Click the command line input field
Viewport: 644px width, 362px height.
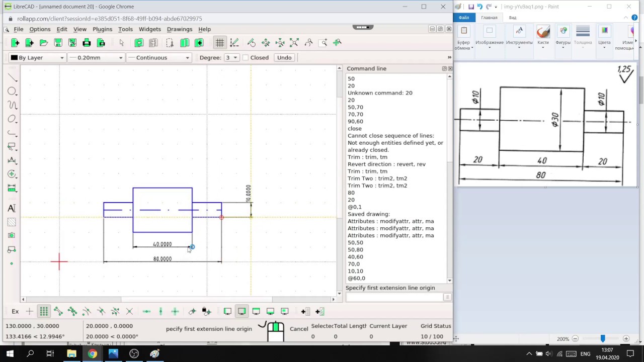coord(394,297)
